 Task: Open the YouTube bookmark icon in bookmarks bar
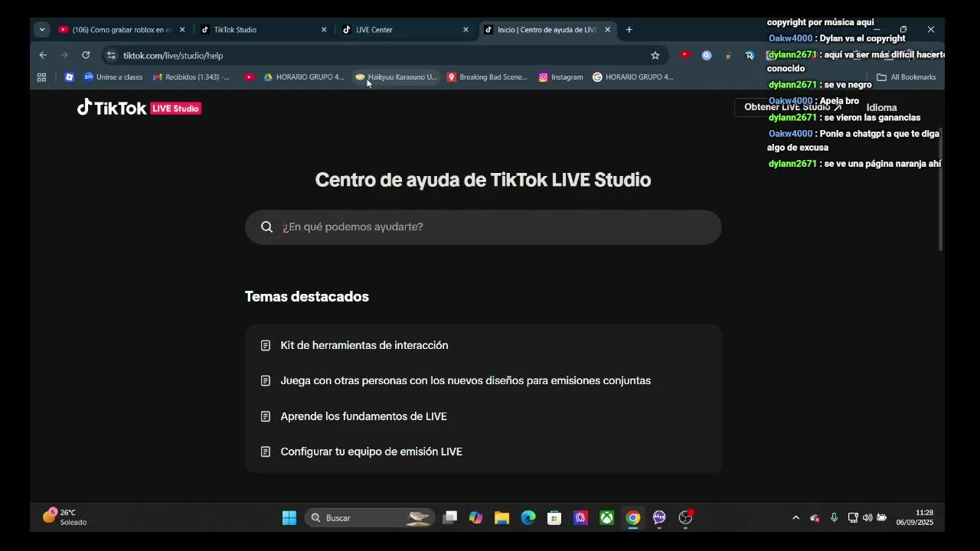pyautogui.click(x=249, y=77)
